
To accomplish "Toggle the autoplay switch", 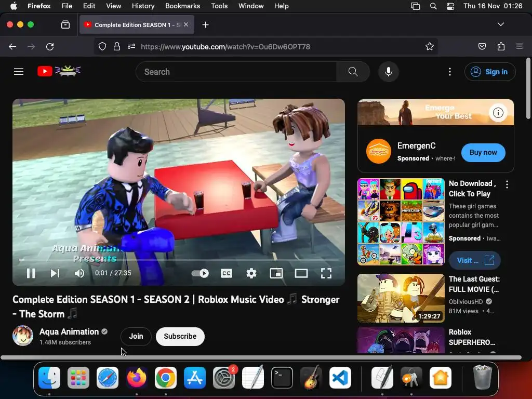I will point(200,273).
